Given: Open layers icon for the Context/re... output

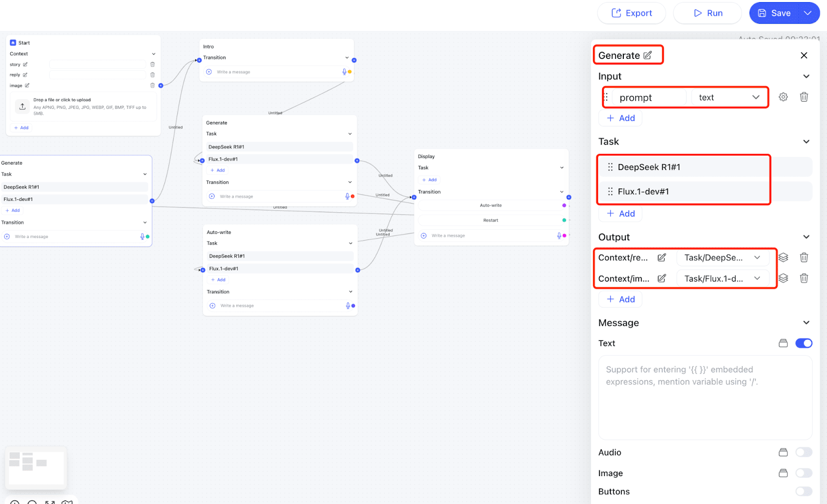Looking at the screenshot, I should (783, 257).
